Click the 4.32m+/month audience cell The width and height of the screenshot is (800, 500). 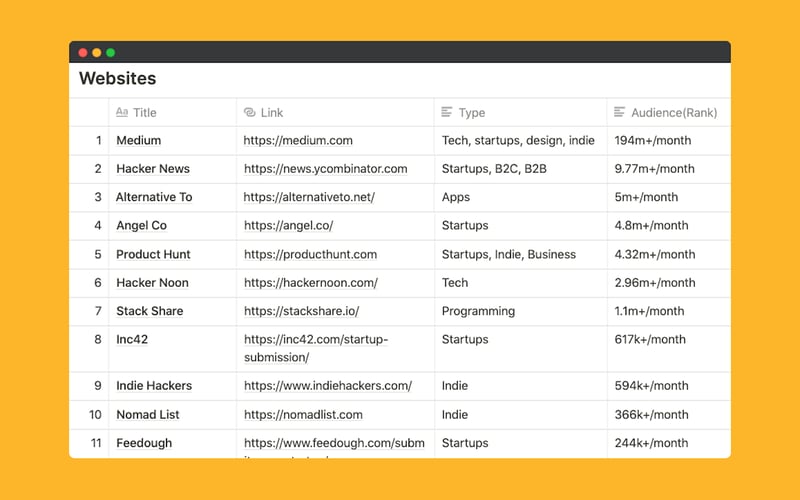pyautogui.click(x=669, y=254)
